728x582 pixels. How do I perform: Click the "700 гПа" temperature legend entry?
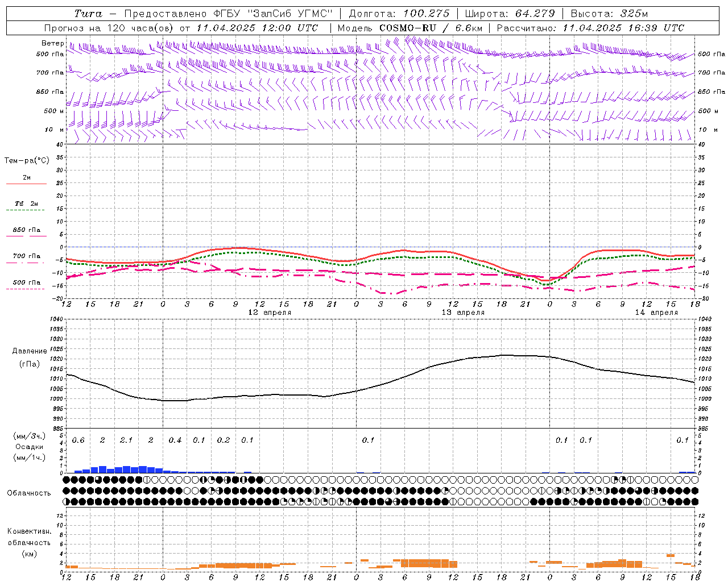[x=26, y=256]
